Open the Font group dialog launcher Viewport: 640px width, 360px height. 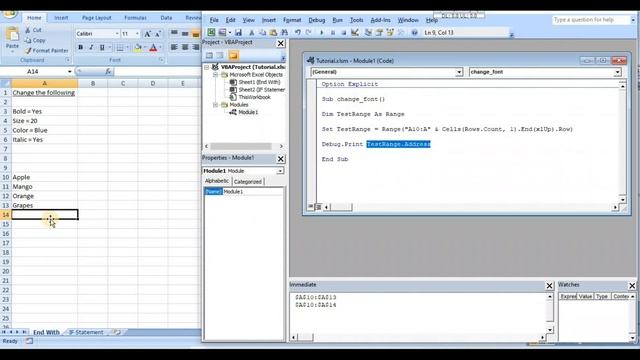161,60
